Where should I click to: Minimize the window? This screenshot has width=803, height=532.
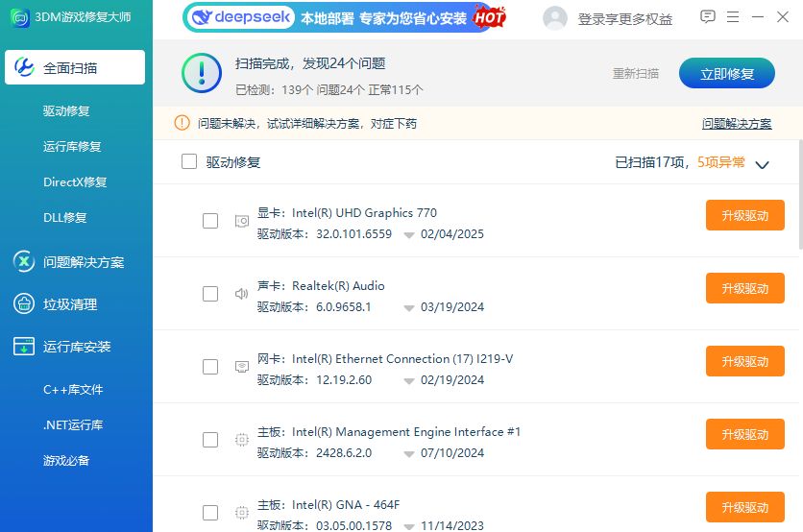point(758,17)
